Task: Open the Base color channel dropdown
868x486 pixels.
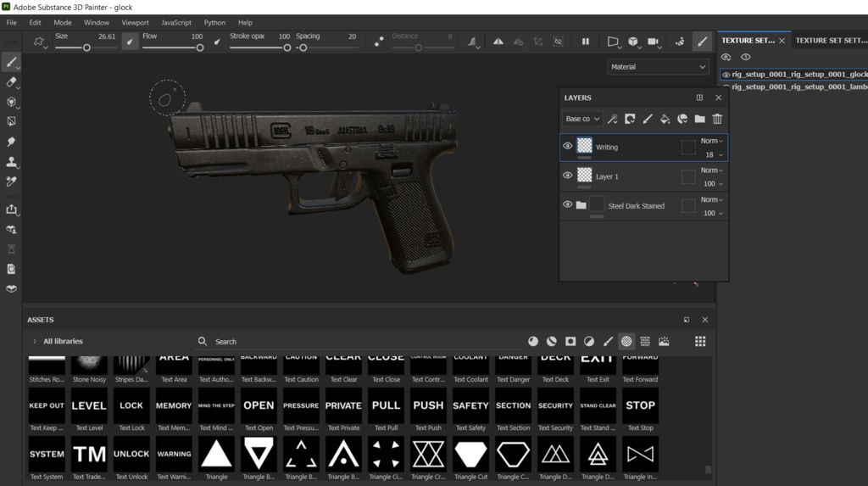Action: (x=582, y=119)
